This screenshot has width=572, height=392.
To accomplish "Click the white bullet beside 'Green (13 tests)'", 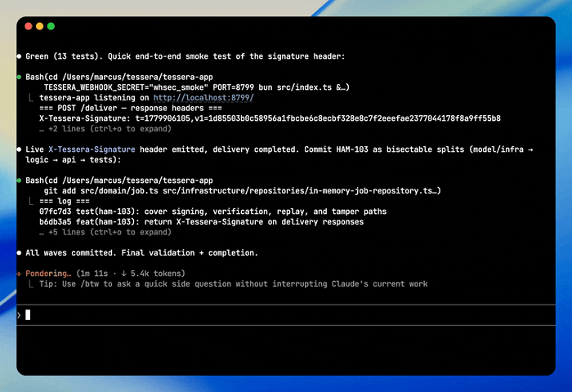I will tap(19, 56).
